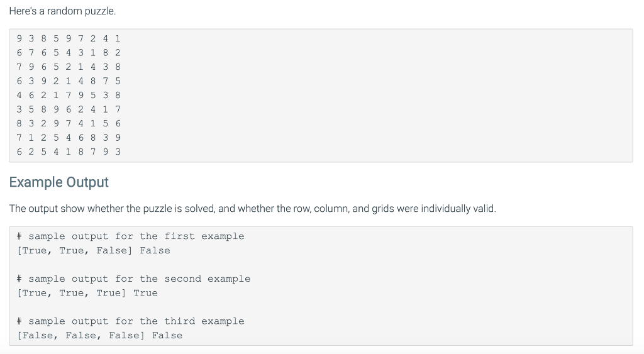Click the 'Example Output' heading

click(x=58, y=182)
